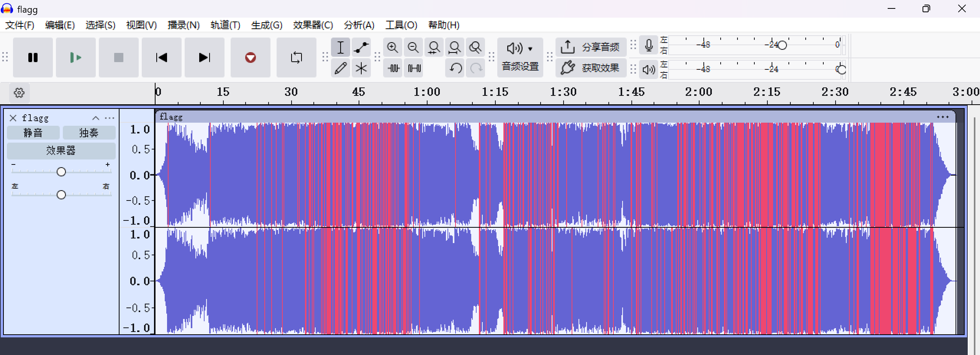Image resolution: width=980 pixels, height=355 pixels.
Task: Select the Envelope tool
Action: 361,48
